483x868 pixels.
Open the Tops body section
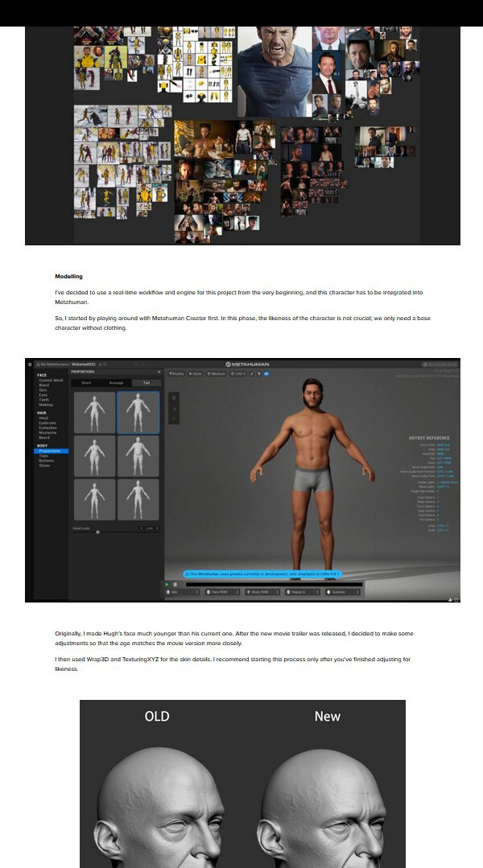coord(43,455)
